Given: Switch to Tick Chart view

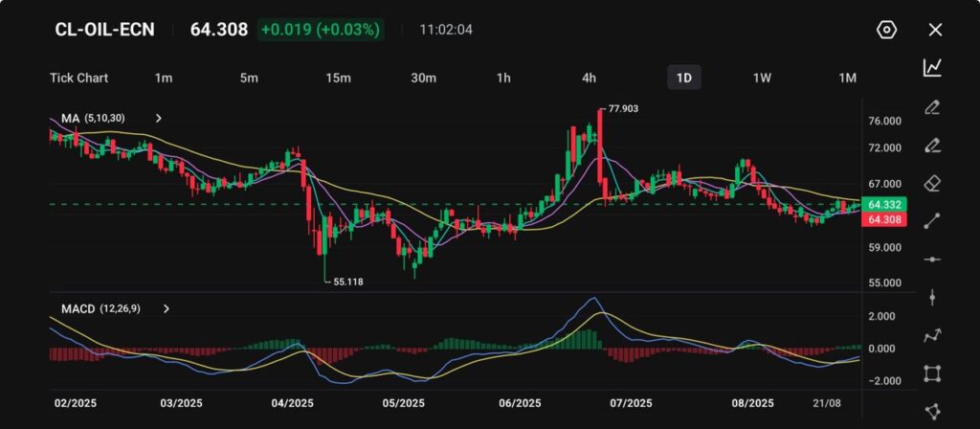Looking at the screenshot, I should 78,78.
